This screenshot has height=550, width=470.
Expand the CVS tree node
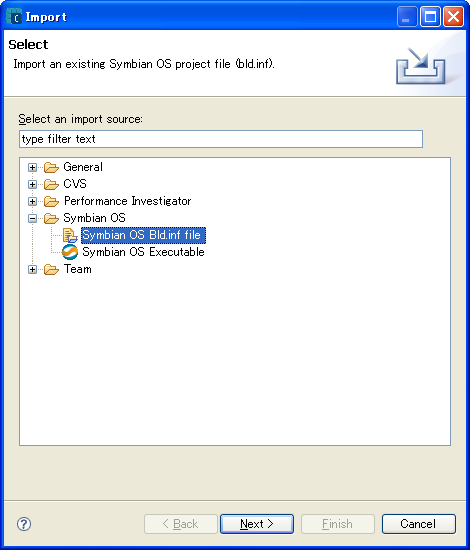[32, 185]
